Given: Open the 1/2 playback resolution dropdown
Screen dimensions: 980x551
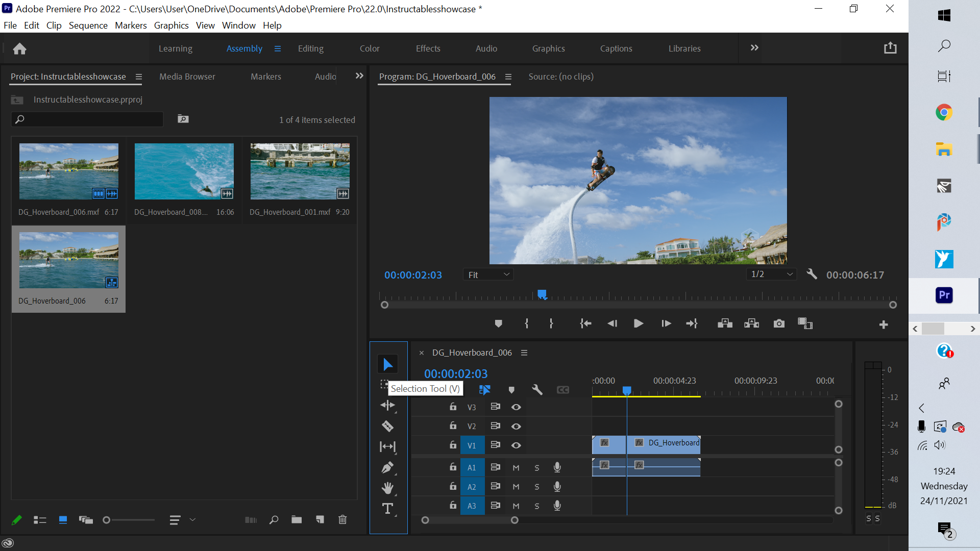Looking at the screenshot, I should pos(771,274).
